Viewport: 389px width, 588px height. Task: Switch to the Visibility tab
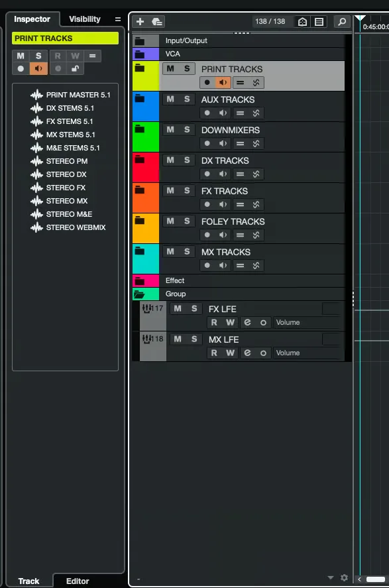click(x=85, y=19)
